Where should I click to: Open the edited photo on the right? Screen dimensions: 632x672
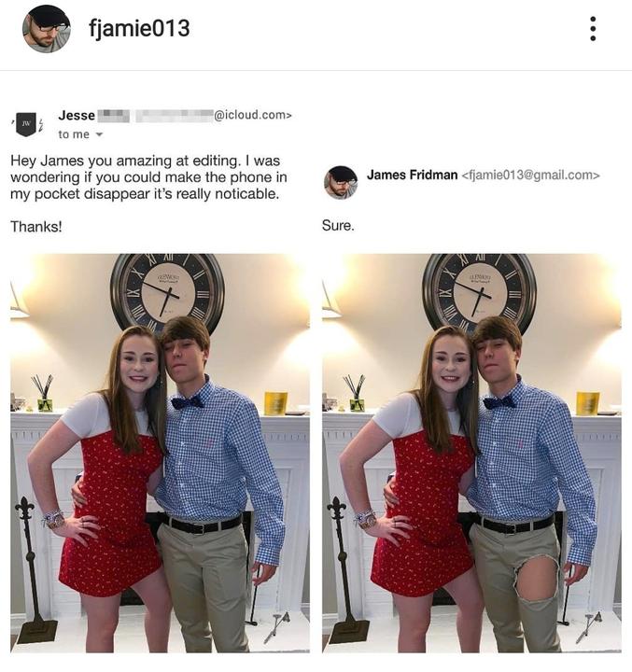(x=471, y=453)
